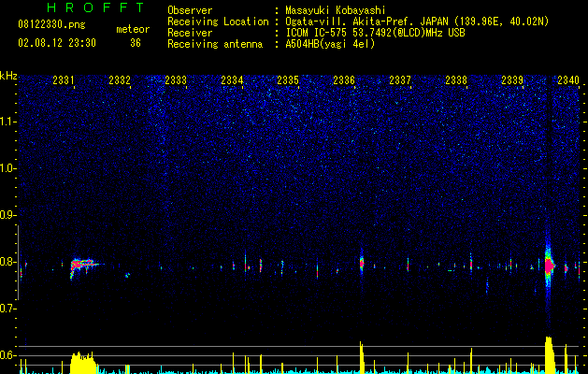This screenshot has height=374, width=588.
Task: Click the 2339 time marker
Action: (512, 79)
